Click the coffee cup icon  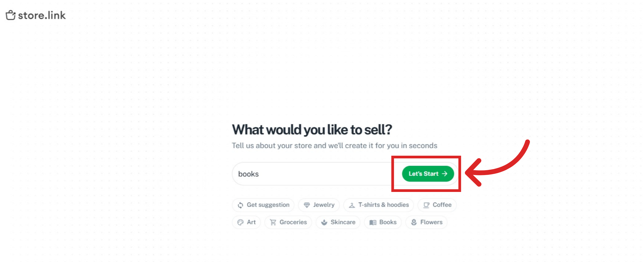tap(426, 205)
